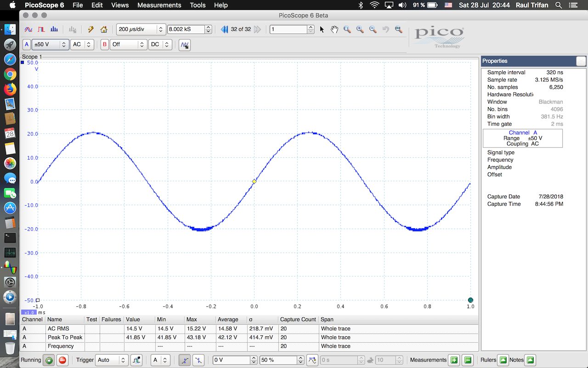Open Firefox from the dock

(x=10, y=89)
